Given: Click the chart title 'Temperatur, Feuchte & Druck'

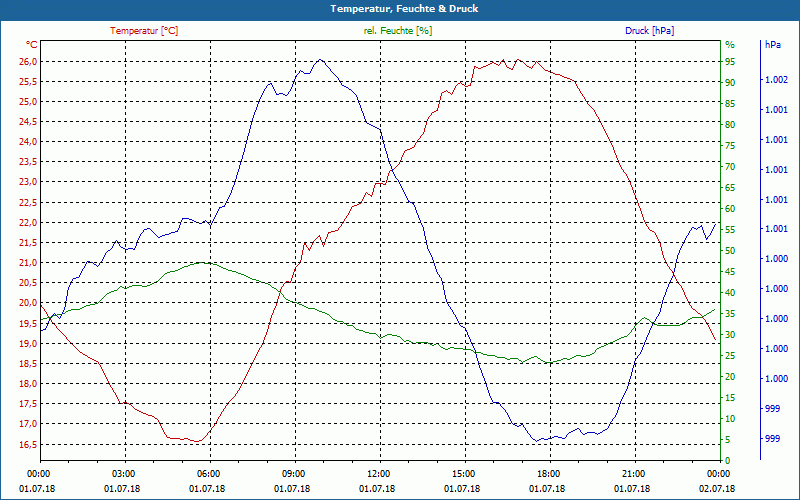Looking at the screenshot, I should [404, 9].
